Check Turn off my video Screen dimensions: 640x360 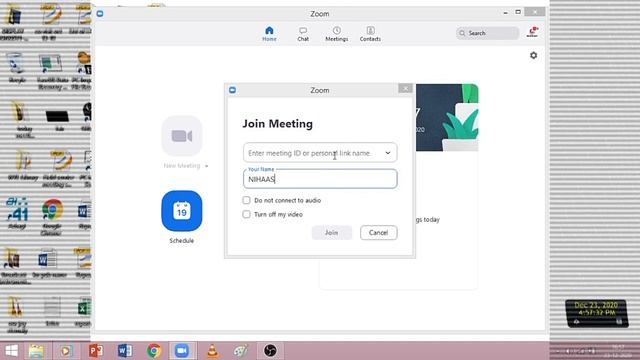[x=246, y=214]
